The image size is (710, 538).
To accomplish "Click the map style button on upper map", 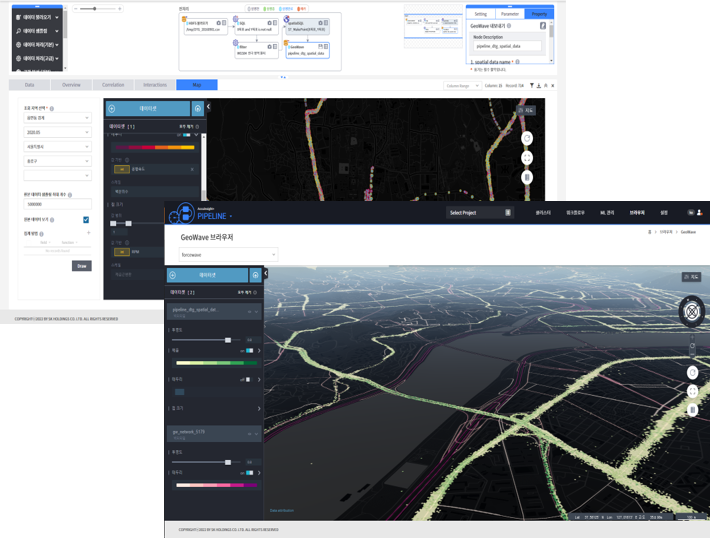I will (526, 110).
